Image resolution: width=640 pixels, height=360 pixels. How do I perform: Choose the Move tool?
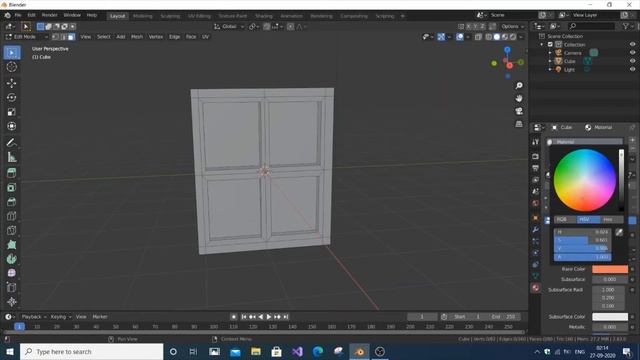click(12, 83)
